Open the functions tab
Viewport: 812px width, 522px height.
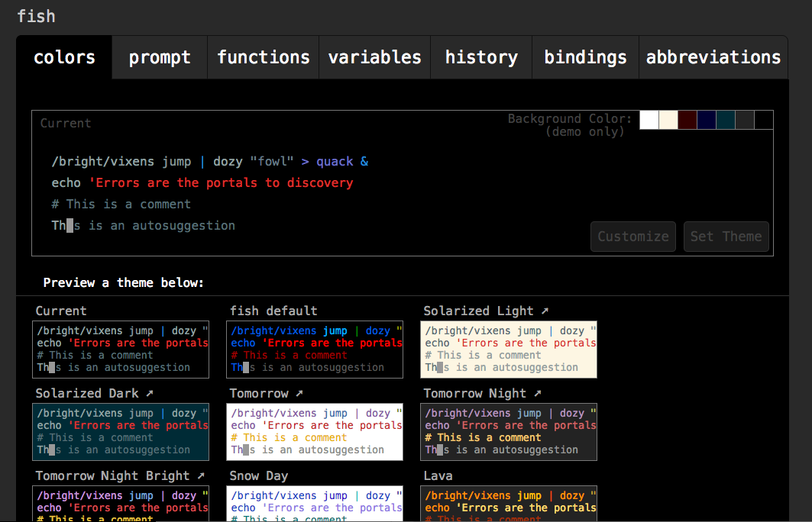click(x=263, y=57)
